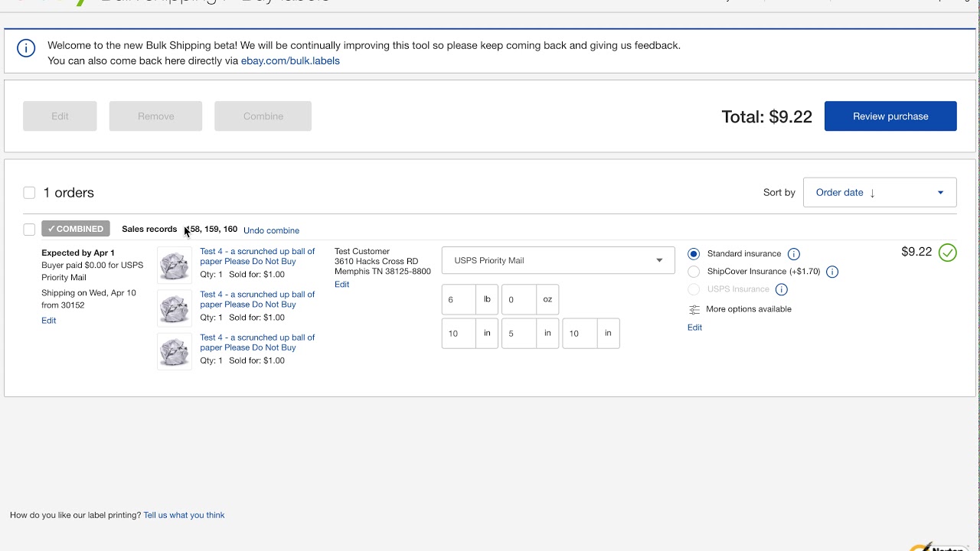This screenshot has height=551, width=980.
Task: Open third Test 4 item title link
Action: [x=257, y=342]
